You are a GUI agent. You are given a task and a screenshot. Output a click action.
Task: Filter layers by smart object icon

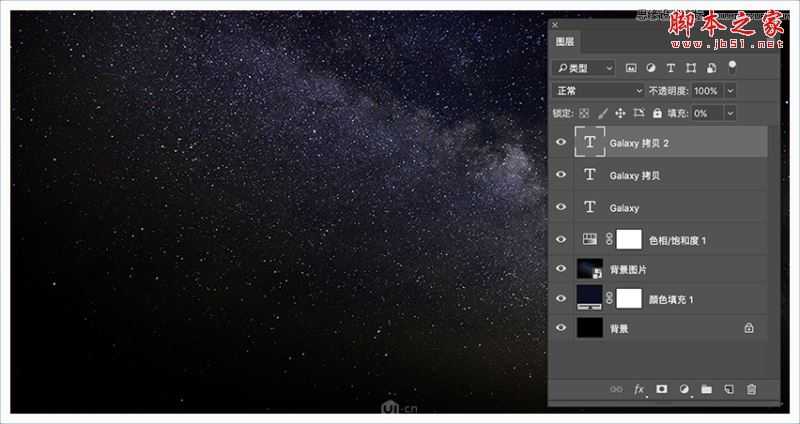711,68
